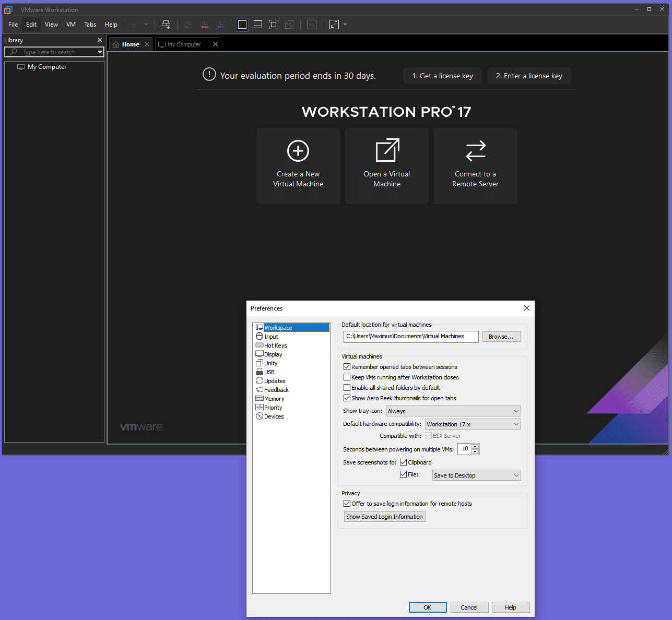Click Get a license key button

click(x=443, y=76)
